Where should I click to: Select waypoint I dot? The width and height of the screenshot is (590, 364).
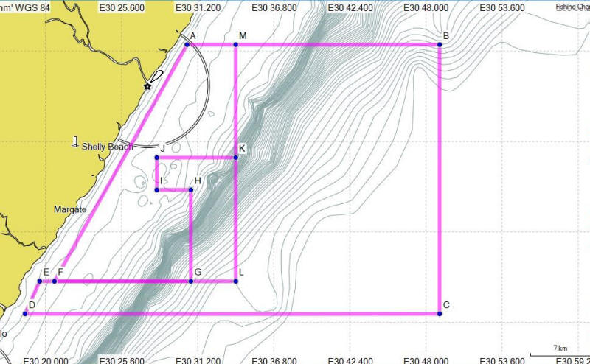click(157, 190)
